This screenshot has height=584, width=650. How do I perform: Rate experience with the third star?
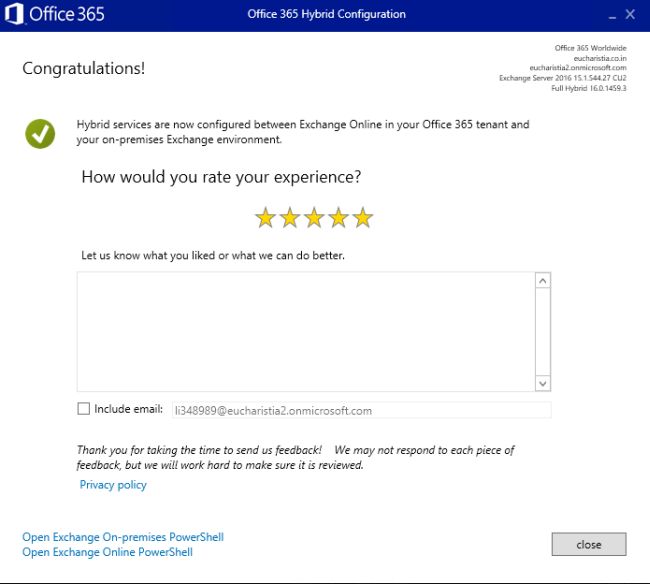coord(314,218)
